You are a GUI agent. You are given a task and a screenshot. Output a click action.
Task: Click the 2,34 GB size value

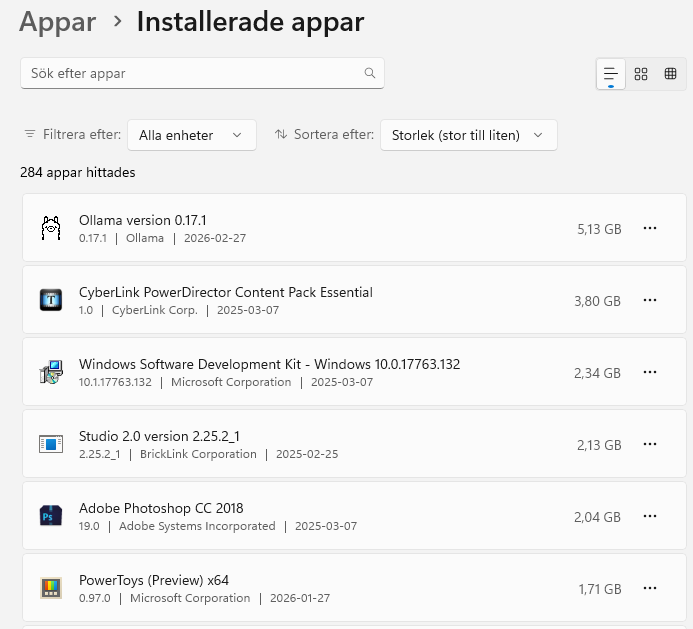(x=598, y=373)
